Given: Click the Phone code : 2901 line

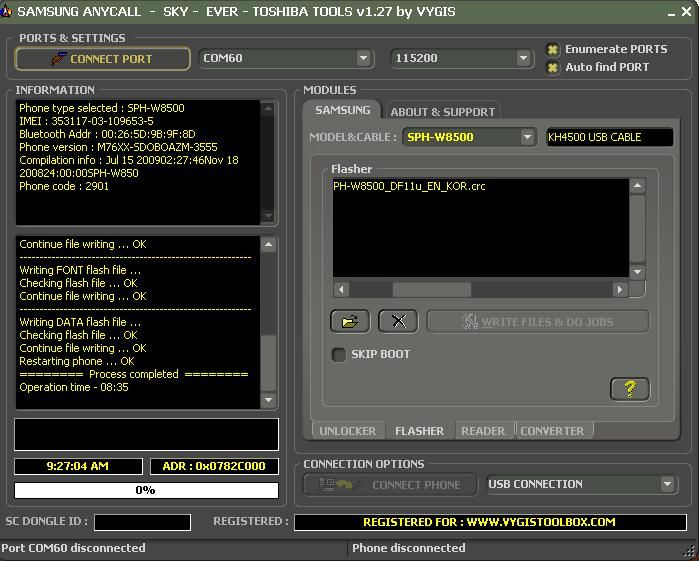Looking at the screenshot, I should click(x=64, y=186).
